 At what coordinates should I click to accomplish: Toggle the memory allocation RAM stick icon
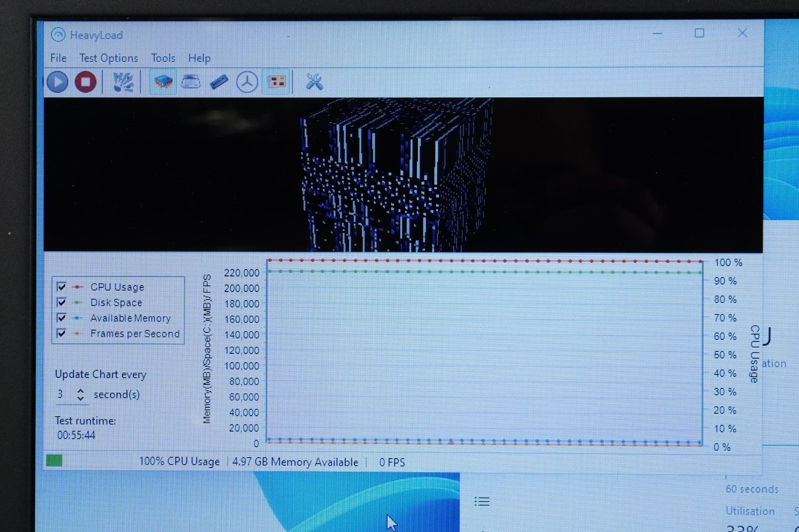click(x=219, y=82)
